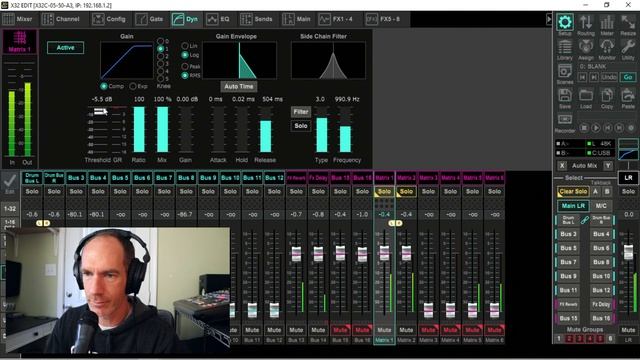Click the Drum Bus stereo link chain icon

584,220
